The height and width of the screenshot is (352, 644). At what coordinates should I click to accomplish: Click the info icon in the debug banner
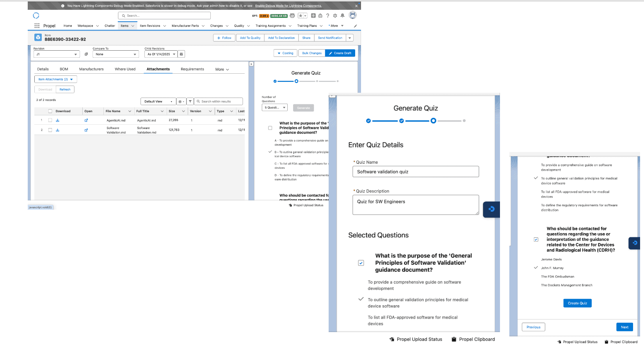click(x=63, y=6)
